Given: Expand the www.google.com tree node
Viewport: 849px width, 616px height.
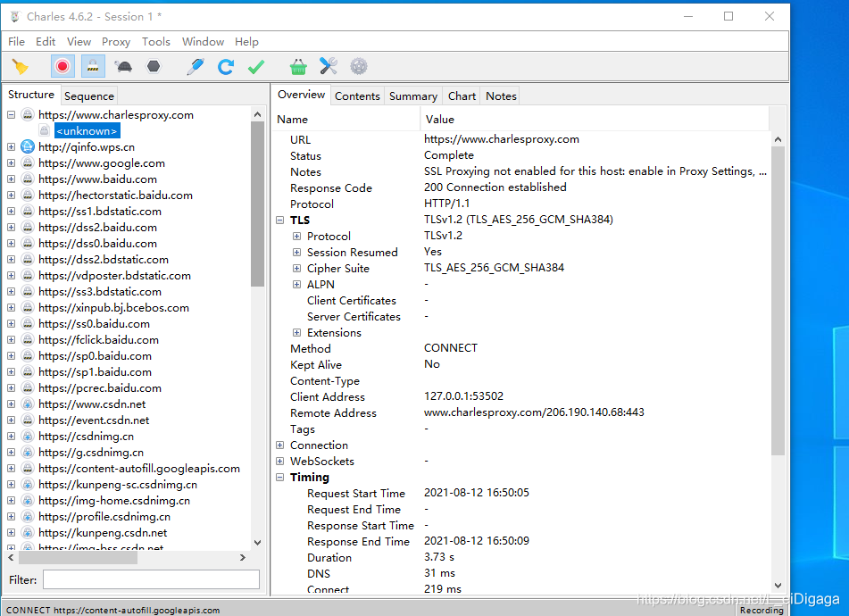Looking at the screenshot, I should pos(11,163).
